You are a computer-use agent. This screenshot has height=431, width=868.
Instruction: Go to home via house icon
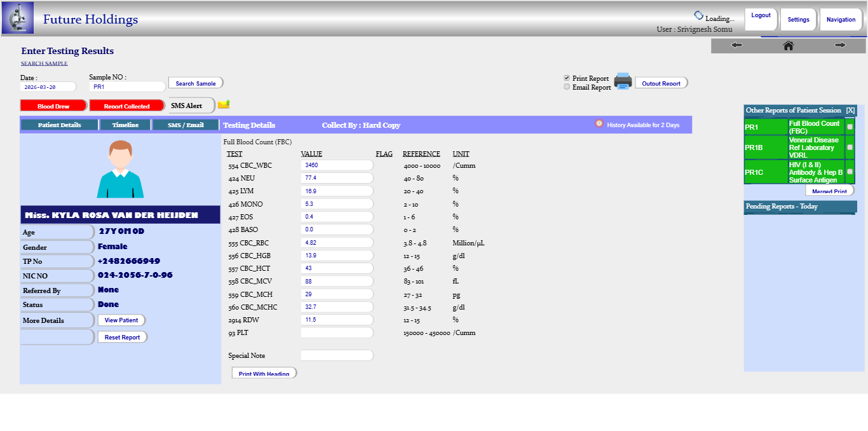tap(788, 45)
